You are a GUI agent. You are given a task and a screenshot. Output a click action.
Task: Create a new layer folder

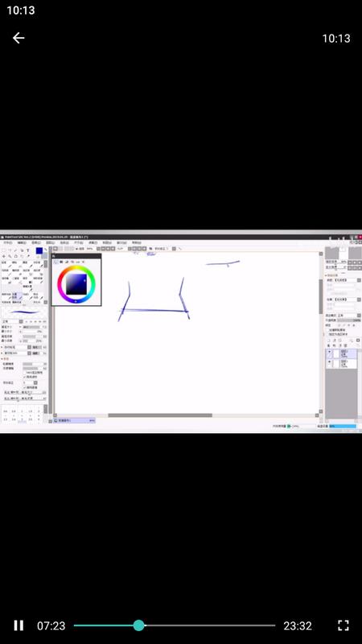[x=339, y=341]
